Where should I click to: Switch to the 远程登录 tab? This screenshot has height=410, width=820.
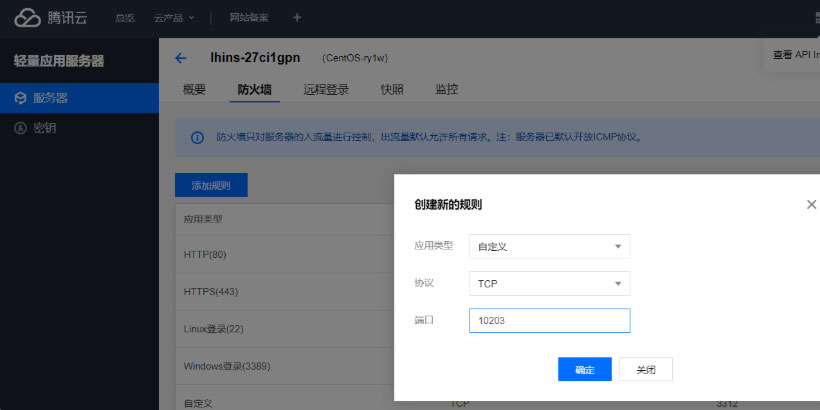(326, 89)
